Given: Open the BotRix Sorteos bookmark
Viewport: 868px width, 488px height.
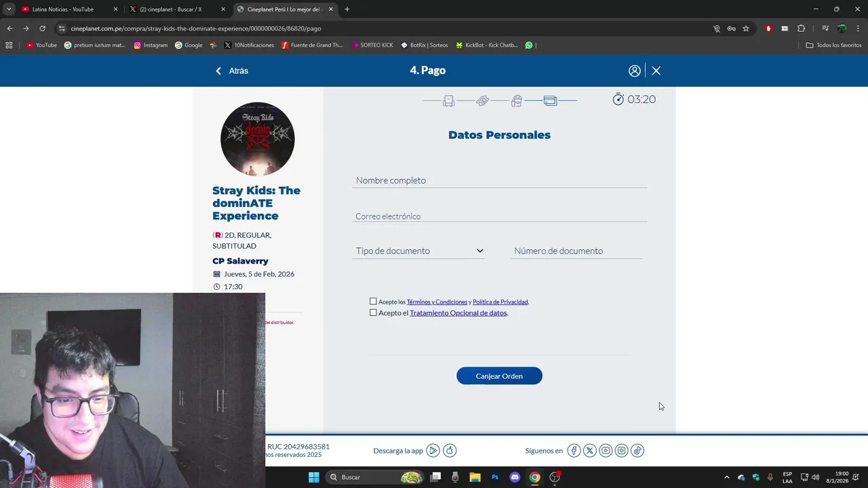Looking at the screenshot, I should point(425,45).
